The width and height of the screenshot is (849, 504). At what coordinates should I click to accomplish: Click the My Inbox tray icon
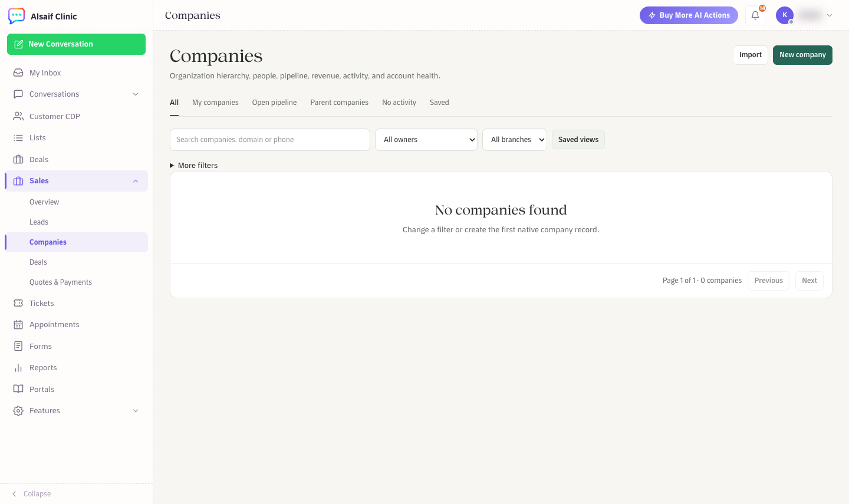pyautogui.click(x=18, y=73)
